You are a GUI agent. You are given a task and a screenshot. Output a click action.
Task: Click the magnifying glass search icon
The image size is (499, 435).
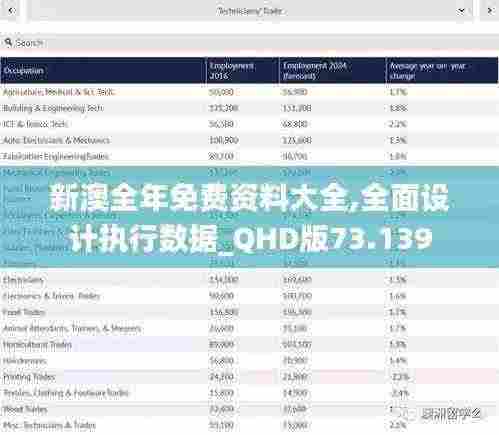8,43
